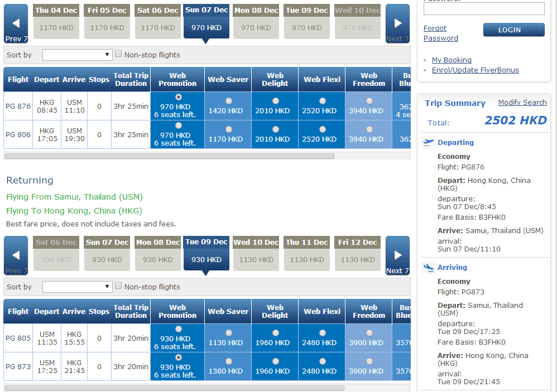The width and height of the screenshot is (557, 392).
Task: Click the Departing airplane icon in Trip Summary
Action: click(429, 143)
